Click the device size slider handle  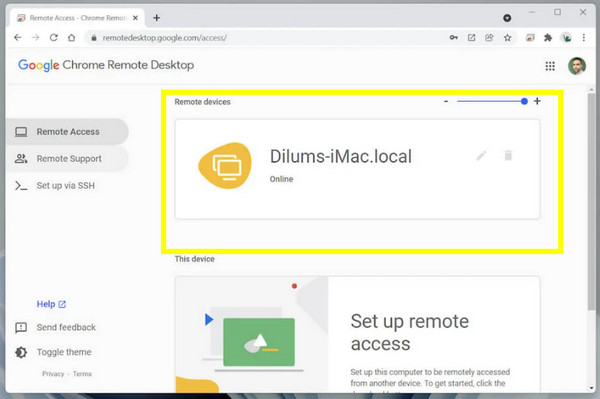point(524,101)
